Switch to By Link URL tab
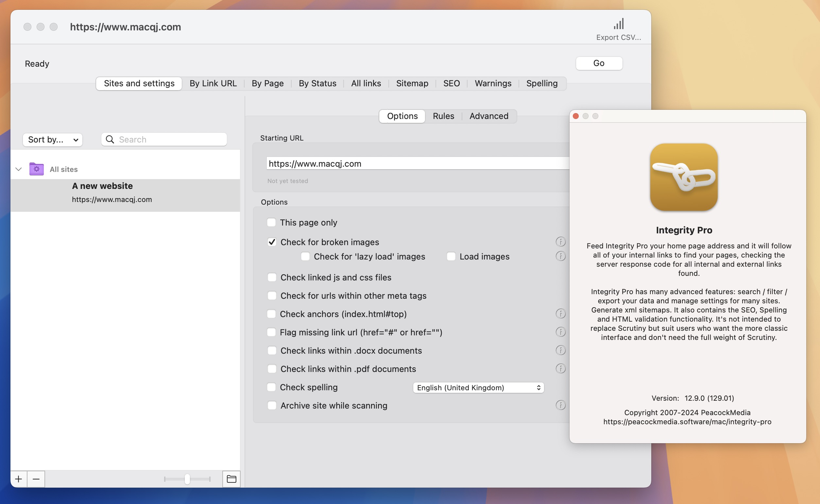Screen dimensions: 820x504 click(213, 83)
